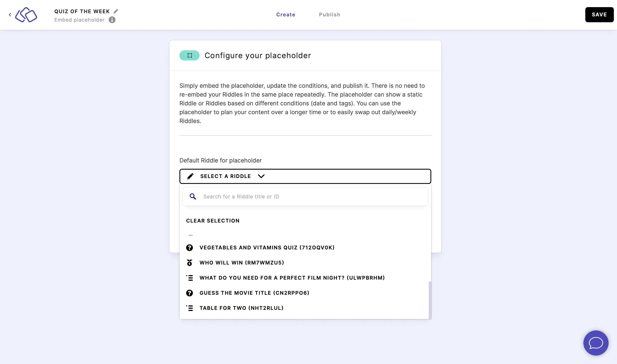Click the trophy icon for Who Will Win riddle
This screenshot has height=364, width=617.
click(x=190, y=263)
